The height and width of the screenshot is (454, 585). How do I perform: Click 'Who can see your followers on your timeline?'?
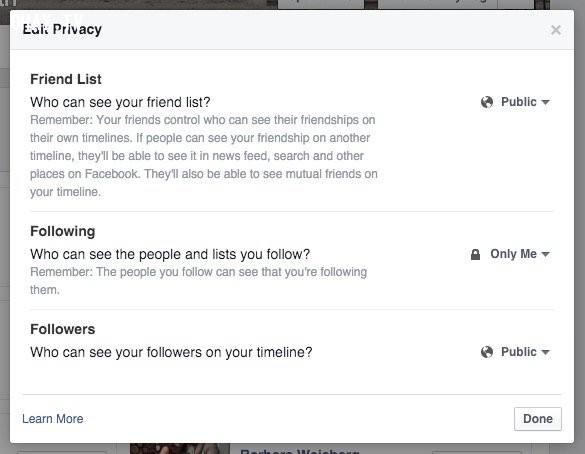[x=171, y=352]
